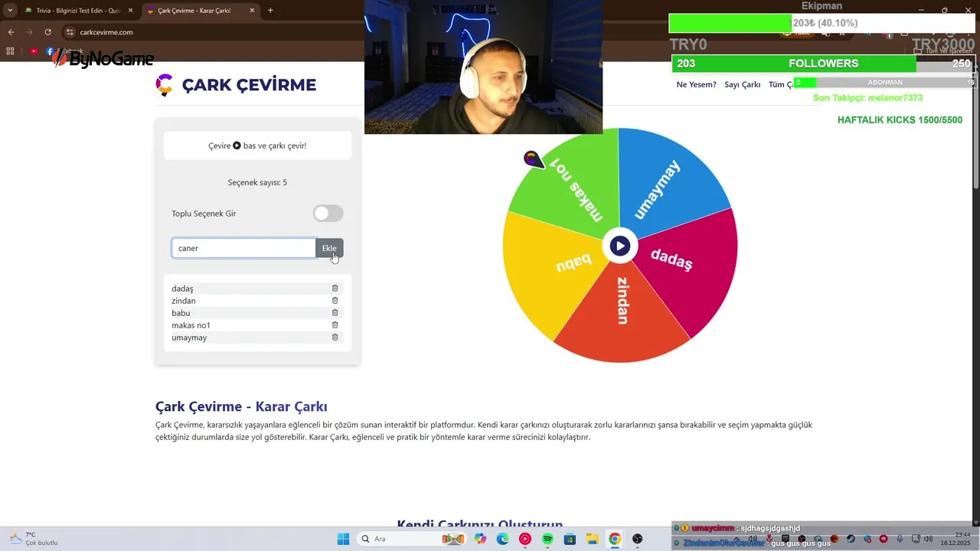Click the Çark Çevirme site logo icon
This screenshot has width=980, height=551.
tap(164, 85)
